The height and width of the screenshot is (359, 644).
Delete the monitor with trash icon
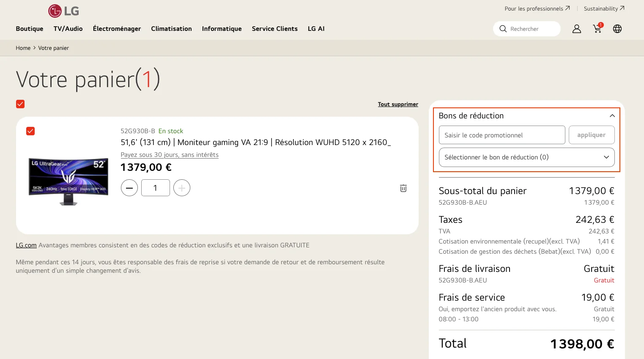[x=403, y=188]
